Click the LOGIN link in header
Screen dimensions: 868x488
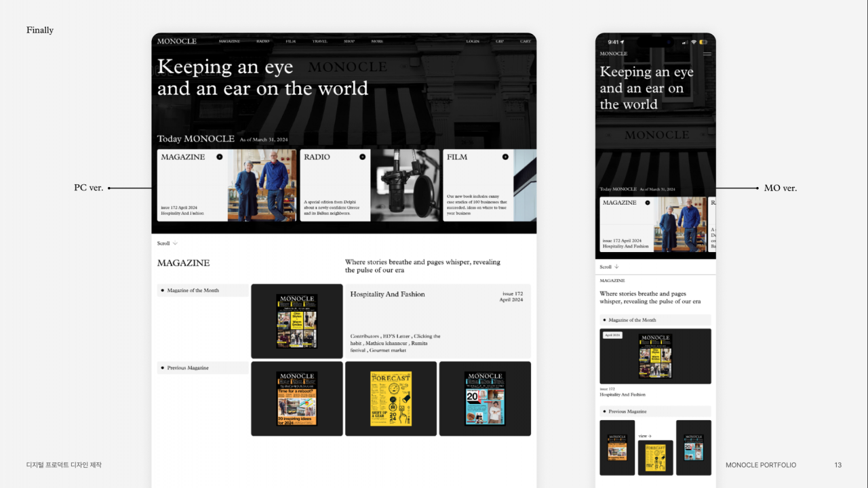pos(473,41)
